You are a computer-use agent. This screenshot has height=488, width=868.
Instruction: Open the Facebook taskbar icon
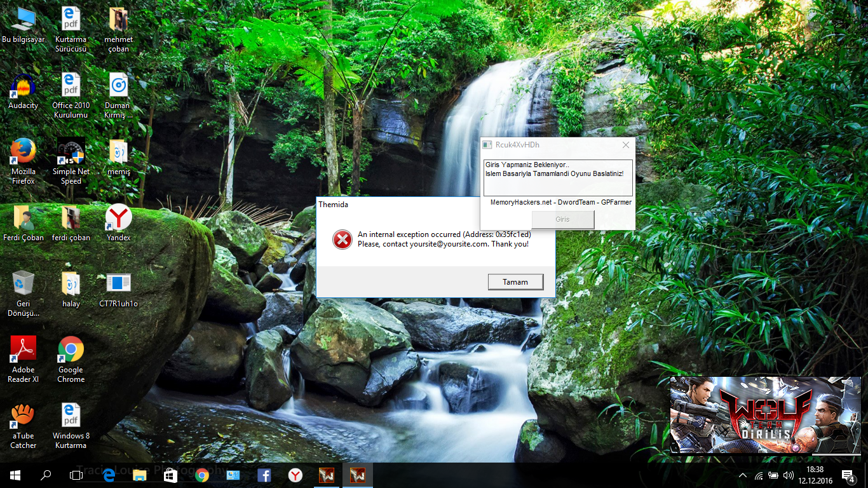click(264, 475)
